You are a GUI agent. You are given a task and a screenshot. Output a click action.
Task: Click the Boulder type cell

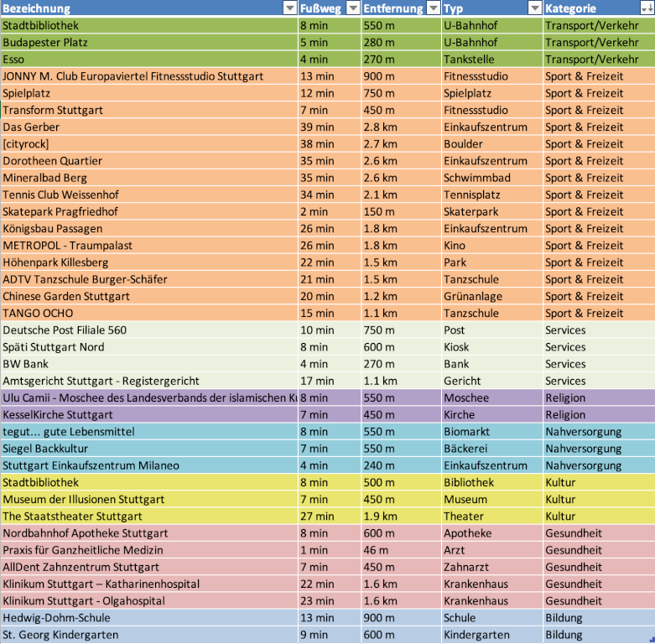point(492,143)
